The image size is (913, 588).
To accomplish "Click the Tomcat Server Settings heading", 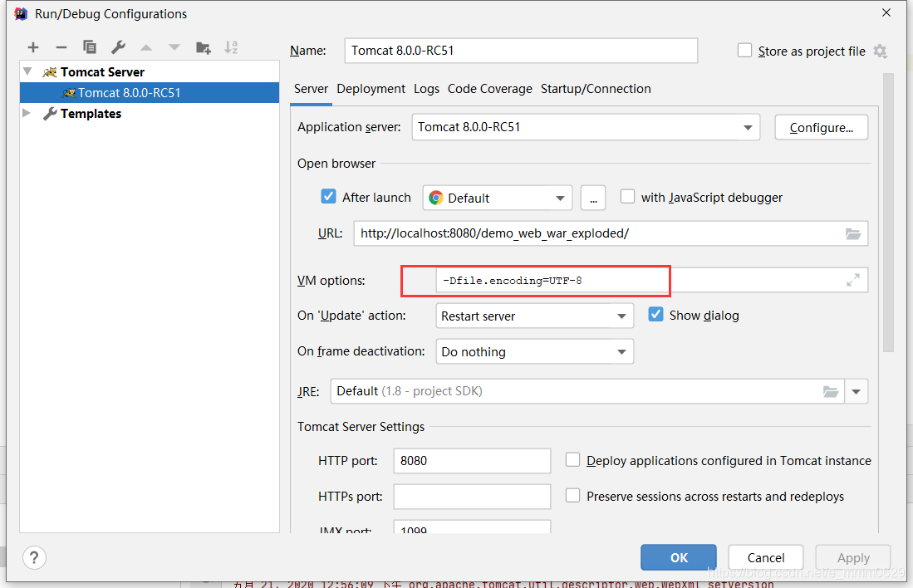I will coord(361,427).
